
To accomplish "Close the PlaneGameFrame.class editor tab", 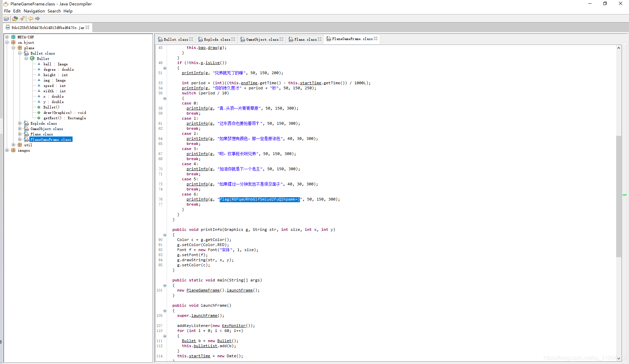I will (x=376, y=39).
